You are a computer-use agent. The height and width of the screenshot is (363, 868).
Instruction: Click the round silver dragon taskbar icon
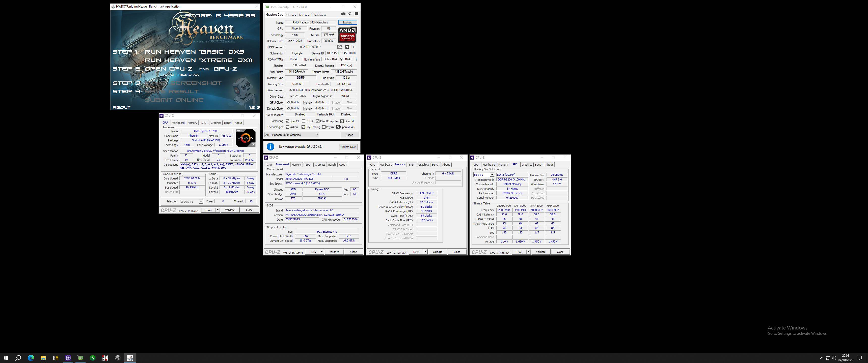118,358
